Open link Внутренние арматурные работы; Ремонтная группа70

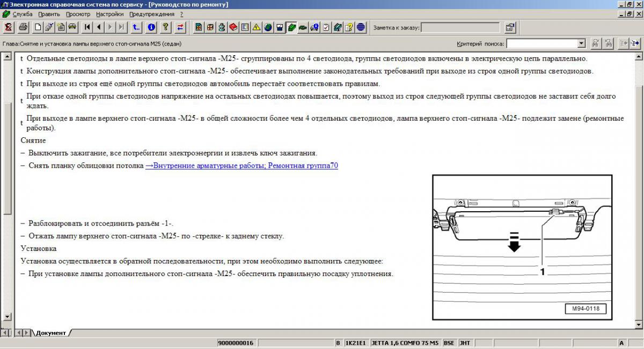pyautogui.click(x=241, y=166)
